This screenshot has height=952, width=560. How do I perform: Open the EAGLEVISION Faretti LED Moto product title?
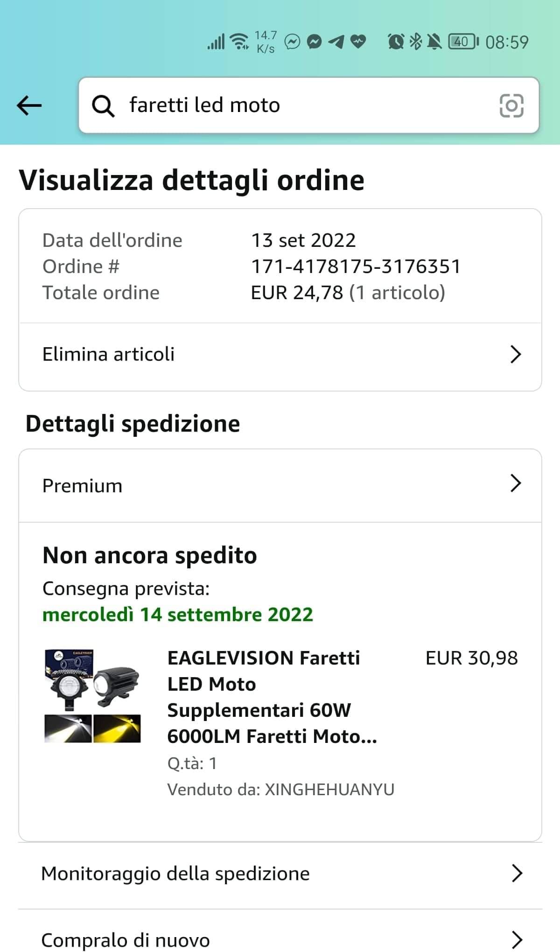[272, 697]
